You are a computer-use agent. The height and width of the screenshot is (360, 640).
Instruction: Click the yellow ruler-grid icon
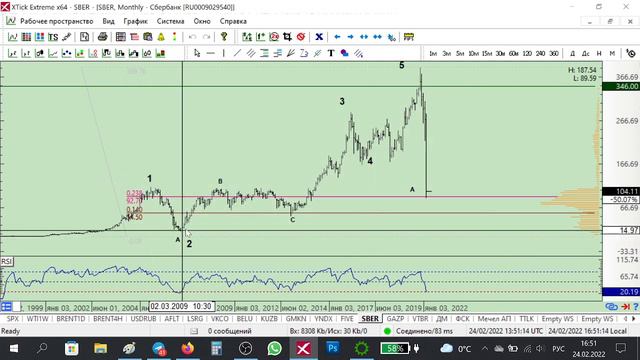[x=409, y=37]
